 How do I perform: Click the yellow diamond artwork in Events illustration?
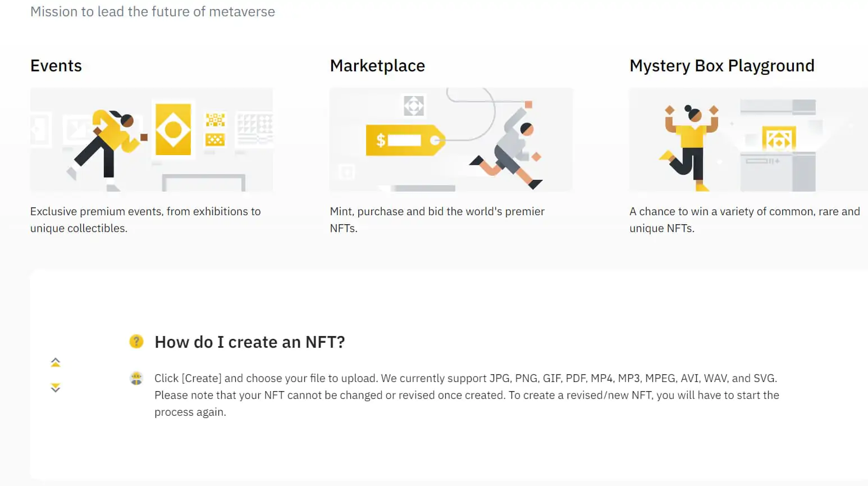(173, 129)
